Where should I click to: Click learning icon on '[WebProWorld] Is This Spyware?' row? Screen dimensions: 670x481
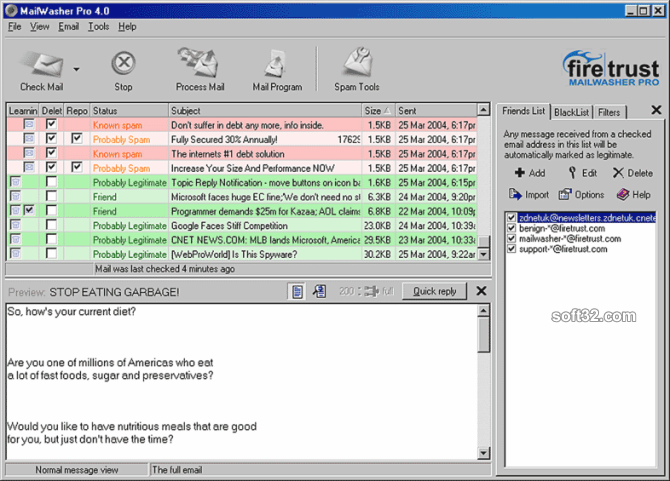coord(15,253)
